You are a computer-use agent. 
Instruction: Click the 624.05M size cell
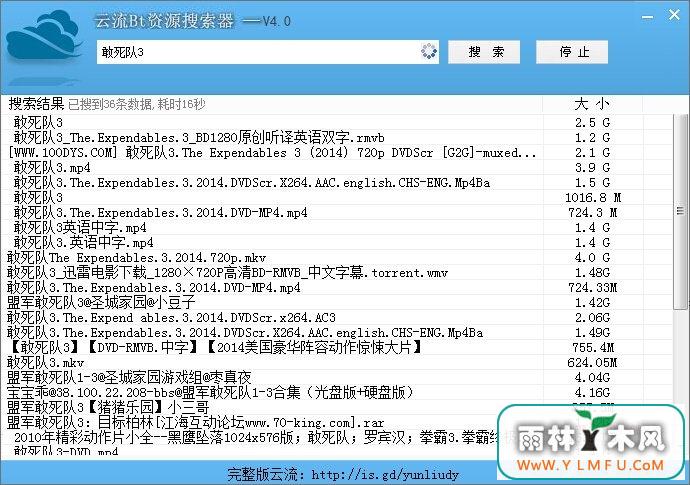tap(592, 362)
